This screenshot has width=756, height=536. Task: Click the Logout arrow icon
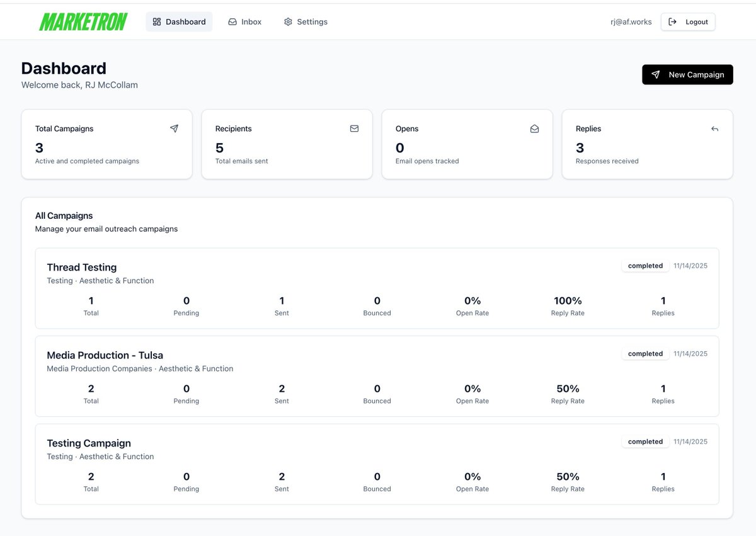click(x=672, y=21)
